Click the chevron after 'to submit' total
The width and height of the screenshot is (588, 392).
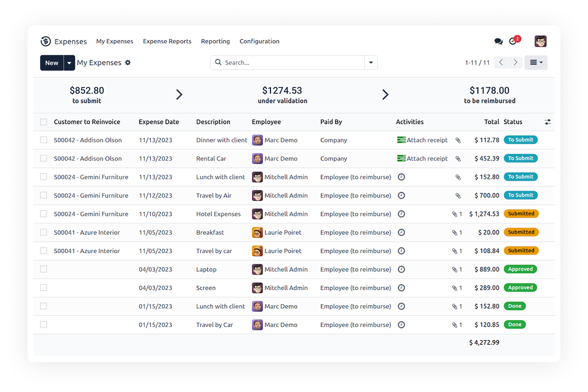pos(179,94)
